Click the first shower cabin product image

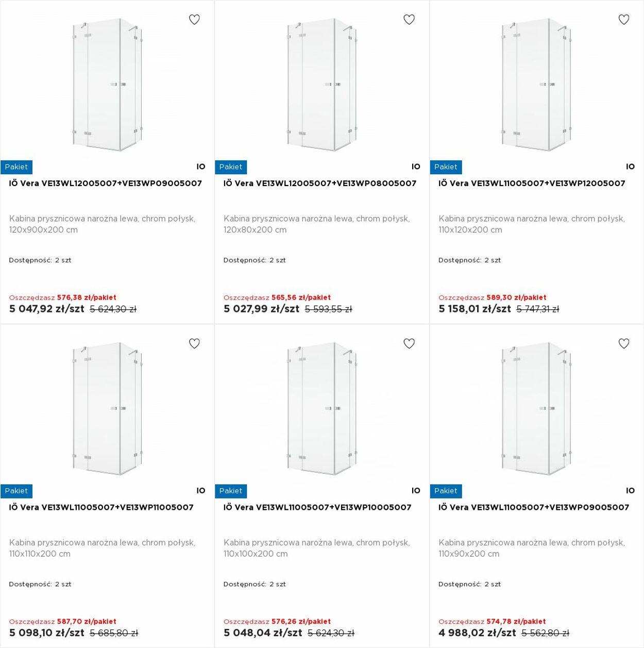point(107,85)
